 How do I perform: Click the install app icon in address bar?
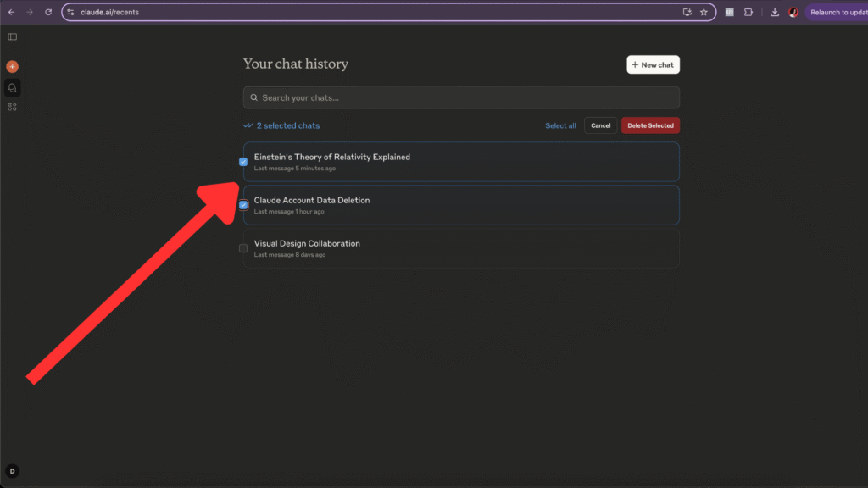(x=687, y=12)
